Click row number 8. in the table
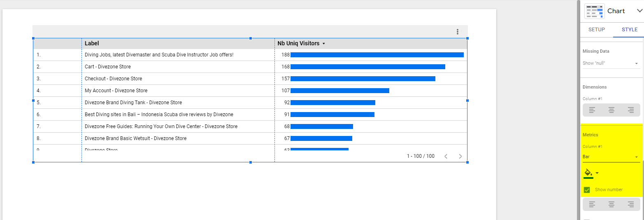Viewport: 644px width, 220px height. coord(39,138)
